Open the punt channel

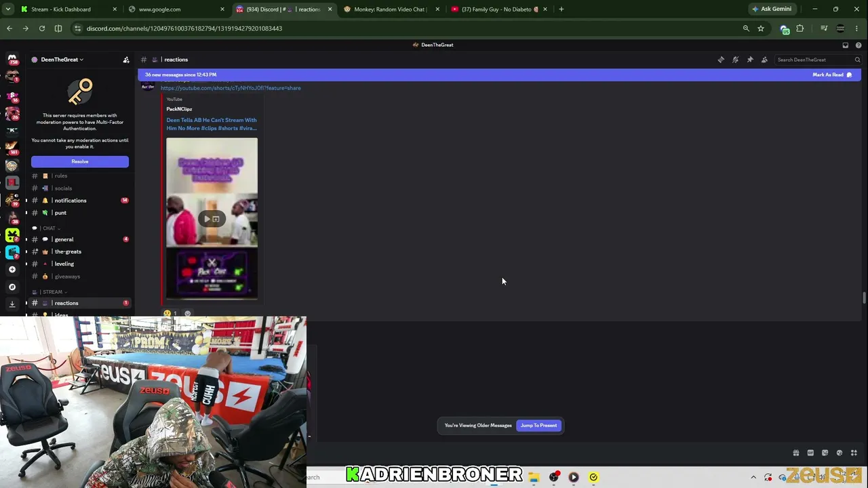(x=80, y=213)
